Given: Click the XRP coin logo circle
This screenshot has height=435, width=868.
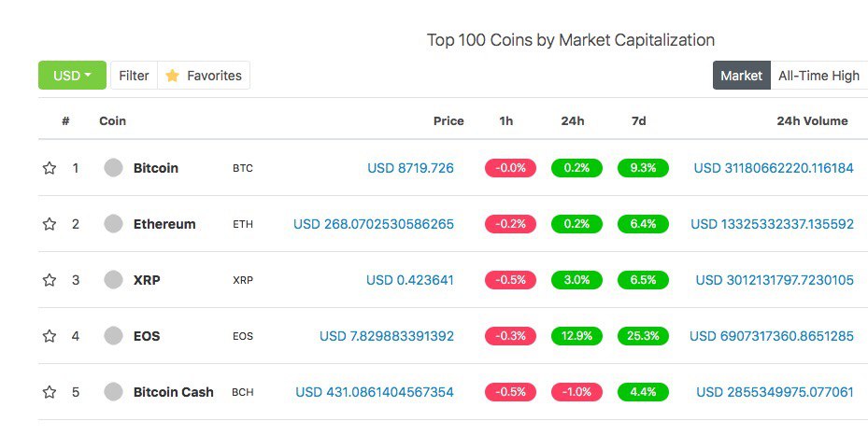Looking at the screenshot, I should tap(113, 280).
